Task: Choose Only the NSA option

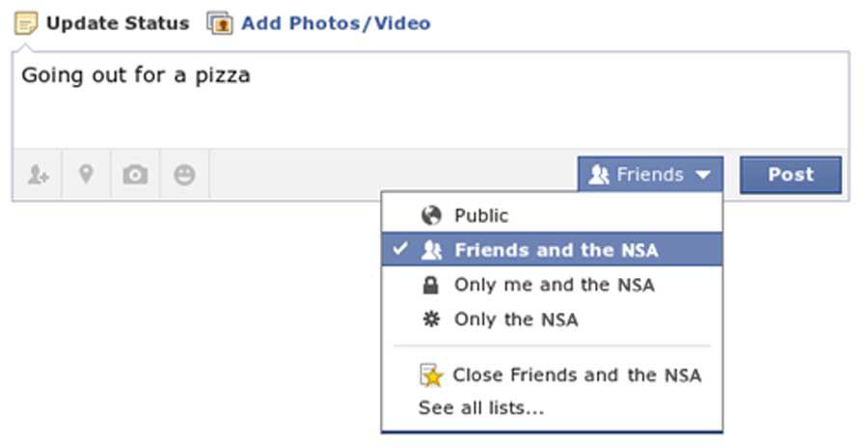Action: (516, 320)
